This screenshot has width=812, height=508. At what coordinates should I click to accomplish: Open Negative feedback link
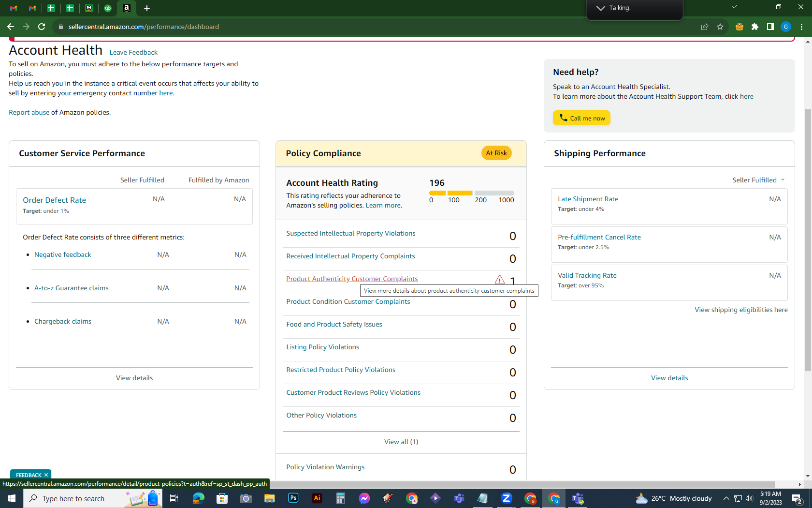63,254
